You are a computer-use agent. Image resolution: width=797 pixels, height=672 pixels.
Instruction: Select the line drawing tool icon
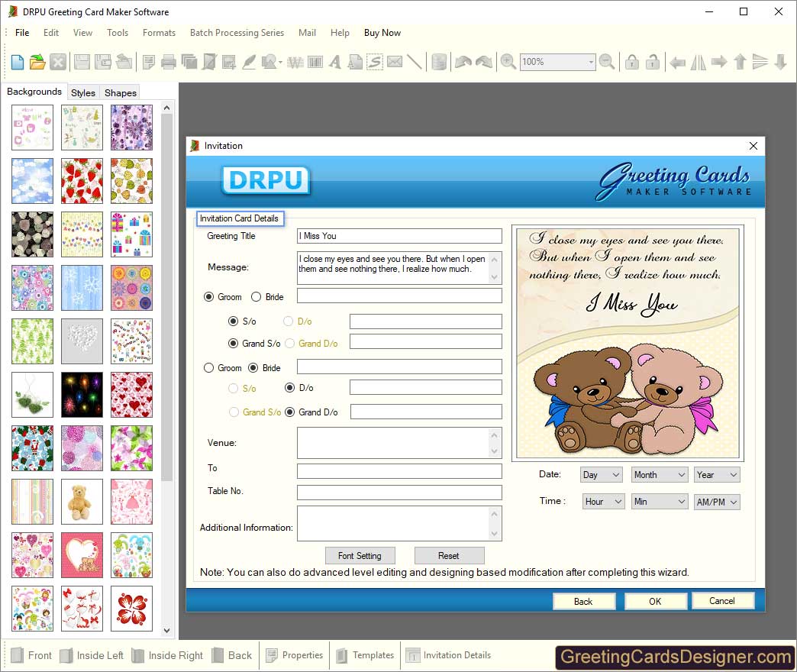tap(414, 62)
